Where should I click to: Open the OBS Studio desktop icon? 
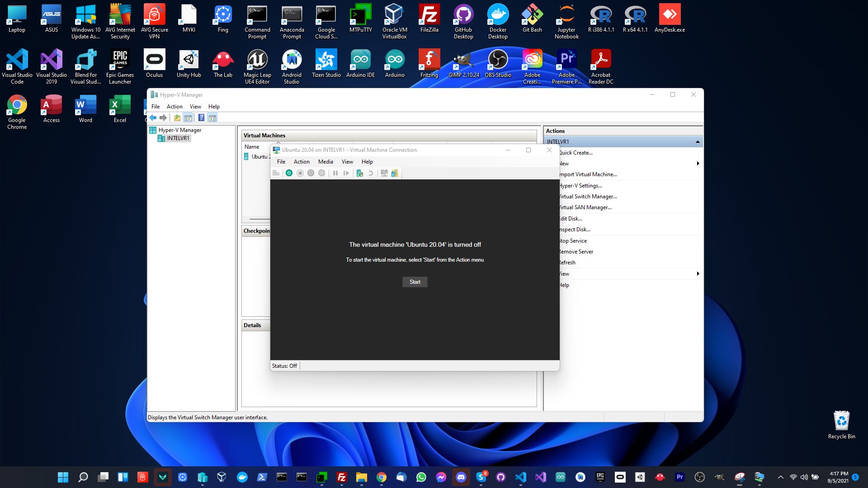coord(498,63)
